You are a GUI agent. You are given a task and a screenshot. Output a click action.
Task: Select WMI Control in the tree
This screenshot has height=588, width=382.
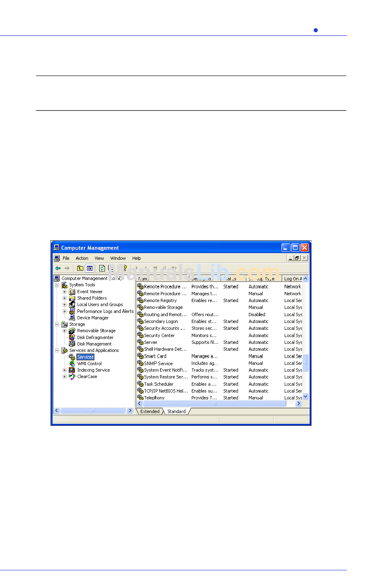89,364
